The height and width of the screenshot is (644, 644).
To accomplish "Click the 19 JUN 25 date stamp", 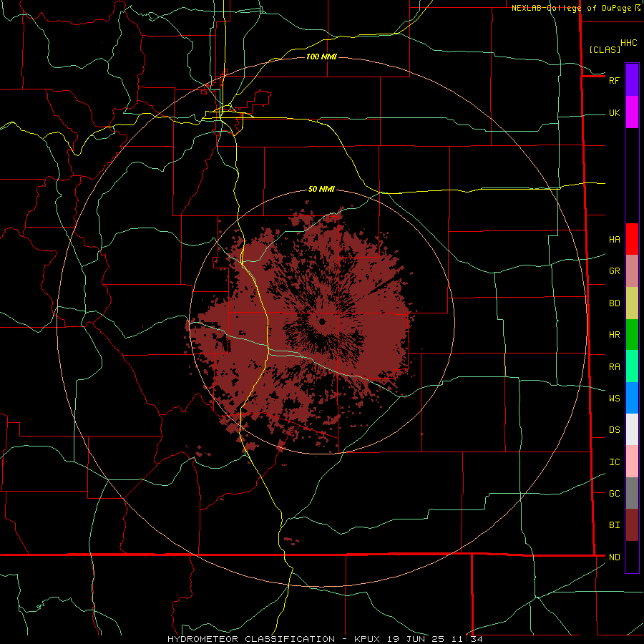I will click(416, 639).
